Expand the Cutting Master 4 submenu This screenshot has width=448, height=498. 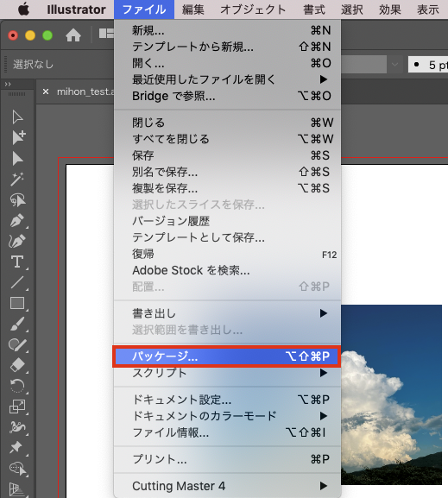click(x=227, y=486)
